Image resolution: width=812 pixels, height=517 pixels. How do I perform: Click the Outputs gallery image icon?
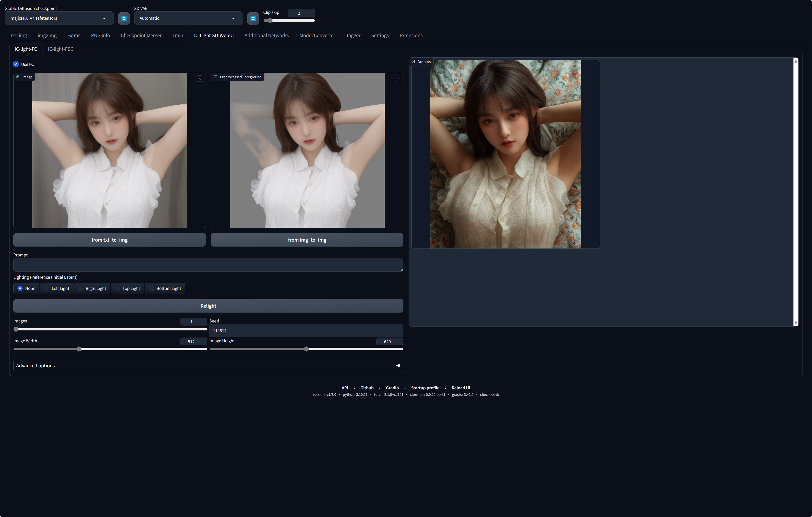(413, 62)
